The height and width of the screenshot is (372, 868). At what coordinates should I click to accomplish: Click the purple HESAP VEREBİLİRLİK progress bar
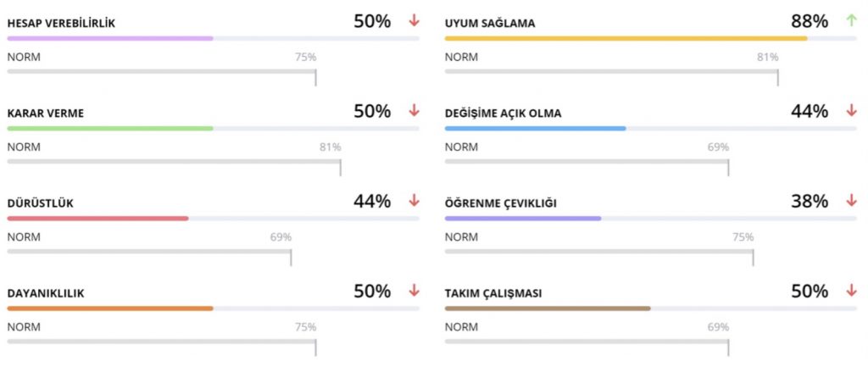pyautogui.click(x=110, y=38)
